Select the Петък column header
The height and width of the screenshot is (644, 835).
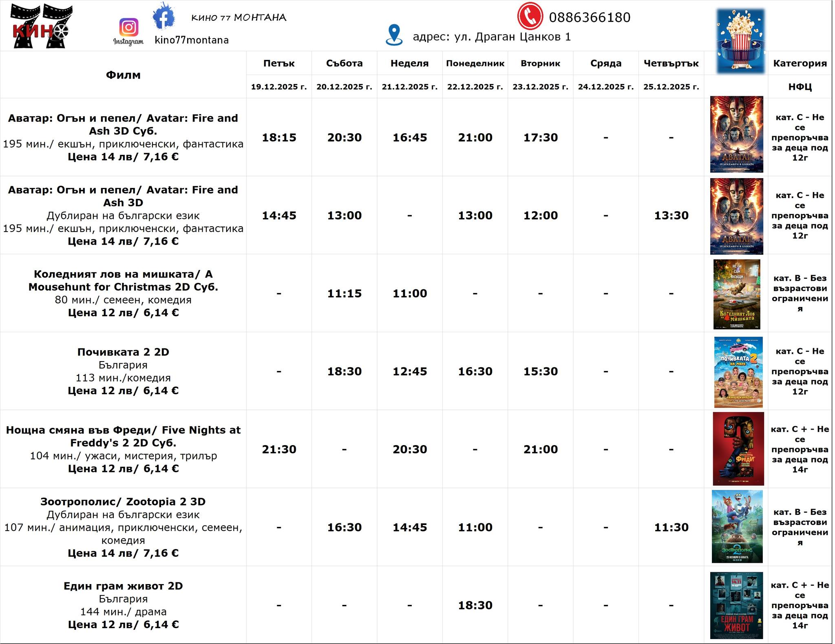pyautogui.click(x=279, y=63)
